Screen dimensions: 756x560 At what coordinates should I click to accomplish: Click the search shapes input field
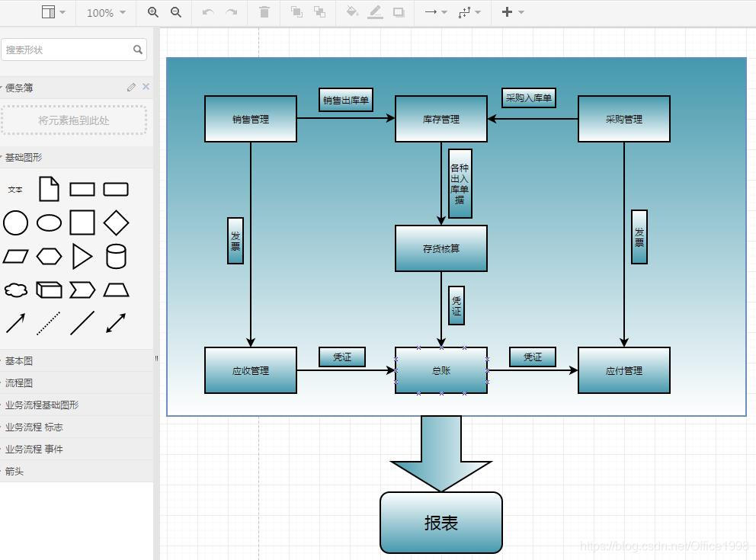[x=73, y=50]
